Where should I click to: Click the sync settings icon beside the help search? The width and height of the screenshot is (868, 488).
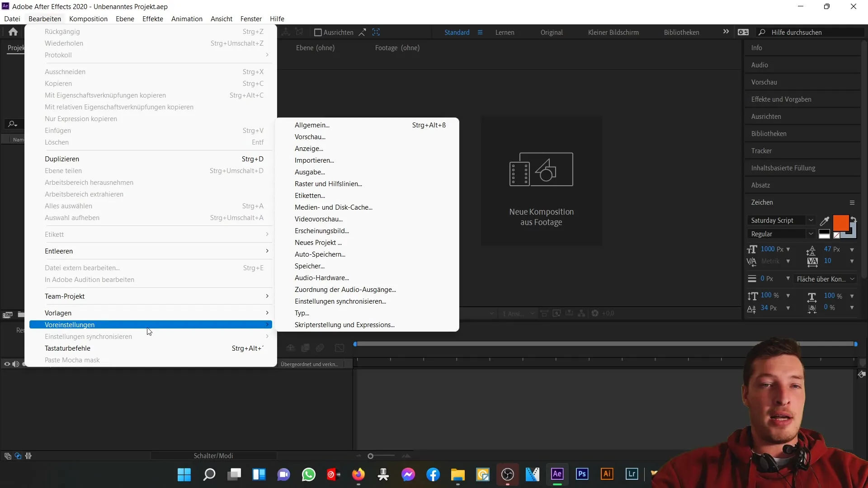pos(743,32)
